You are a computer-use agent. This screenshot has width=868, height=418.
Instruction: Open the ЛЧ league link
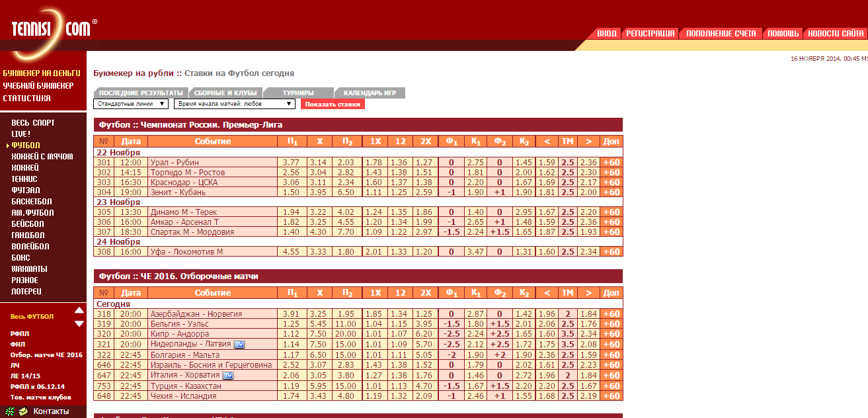[15, 365]
